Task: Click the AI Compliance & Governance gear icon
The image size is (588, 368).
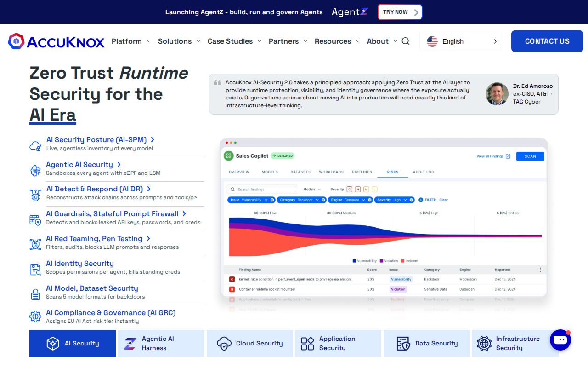Action: pyautogui.click(x=35, y=316)
